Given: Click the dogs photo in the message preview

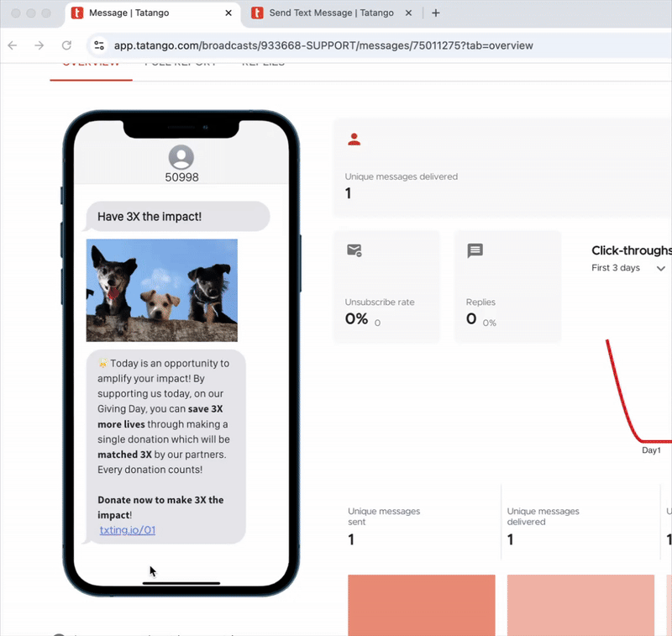Looking at the screenshot, I should [x=161, y=290].
